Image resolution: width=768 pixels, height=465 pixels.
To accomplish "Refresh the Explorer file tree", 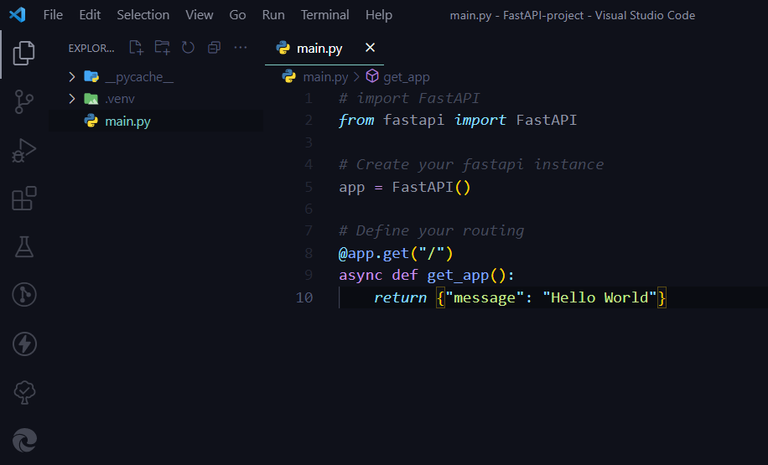I will click(188, 48).
